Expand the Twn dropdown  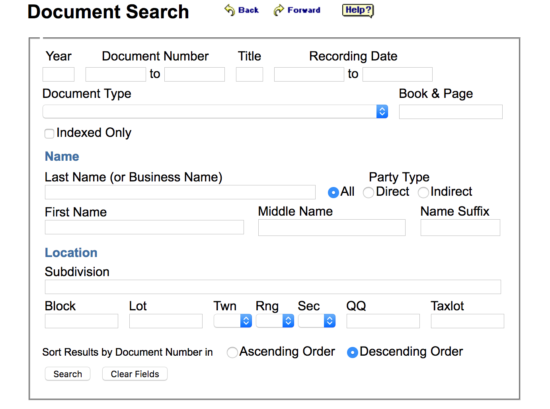click(x=233, y=321)
